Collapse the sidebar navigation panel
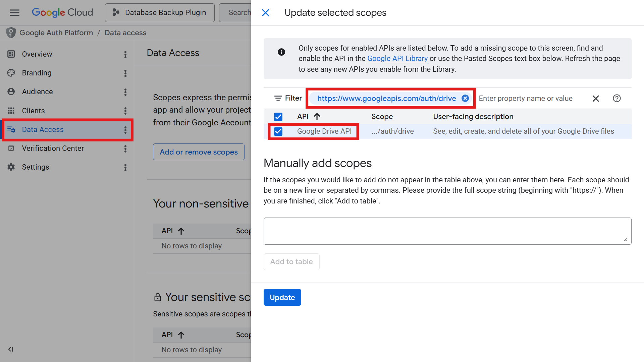The width and height of the screenshot is (644, 362). (11, 349)
